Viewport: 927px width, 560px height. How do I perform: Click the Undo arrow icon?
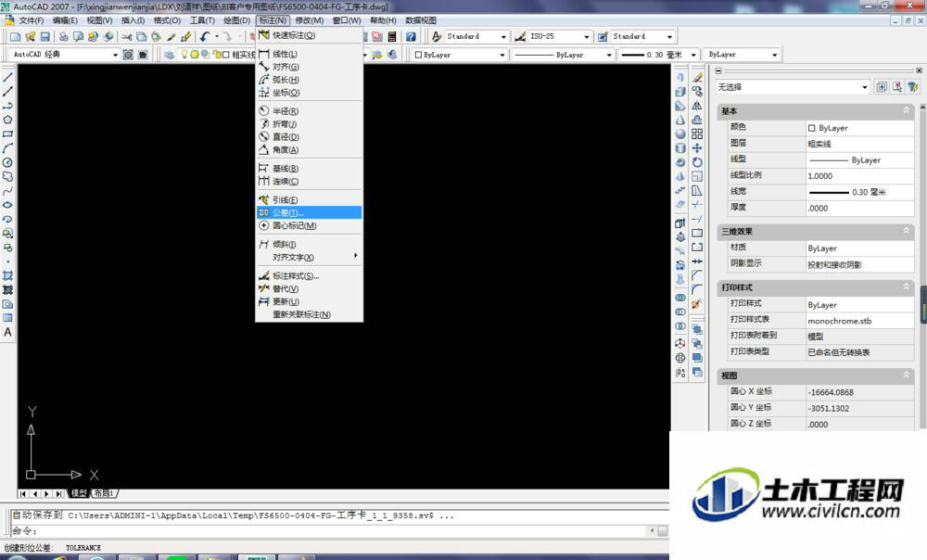coord(205,37)
